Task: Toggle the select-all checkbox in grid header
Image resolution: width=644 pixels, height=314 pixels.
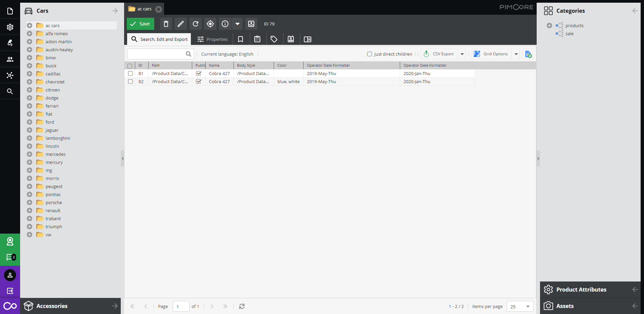Action: pyautogui.click(x=130, y=66)
